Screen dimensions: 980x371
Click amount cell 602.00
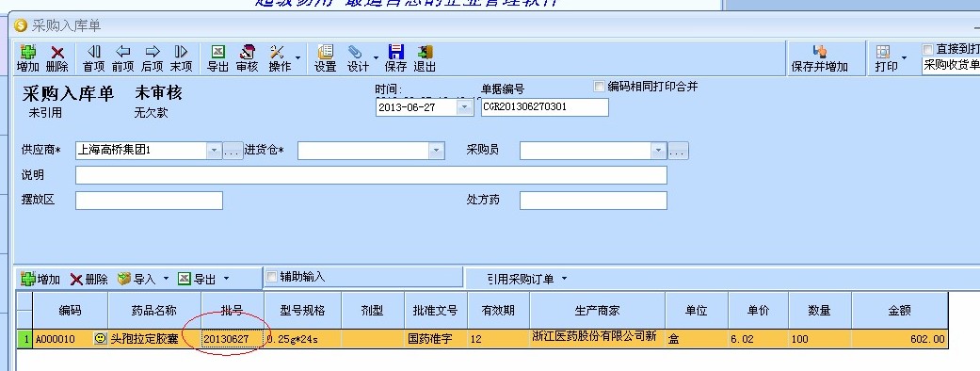click(899, 339)
